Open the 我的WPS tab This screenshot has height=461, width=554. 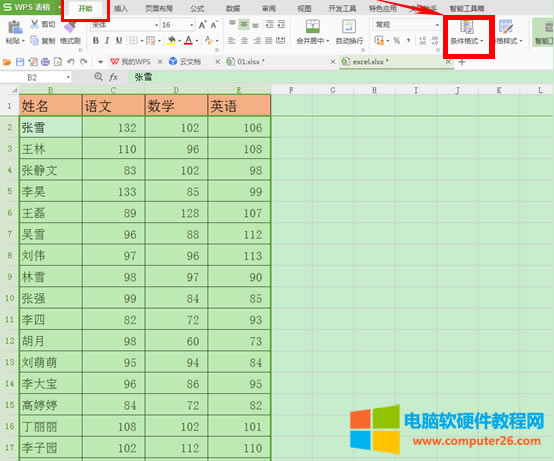click(131, 62)
